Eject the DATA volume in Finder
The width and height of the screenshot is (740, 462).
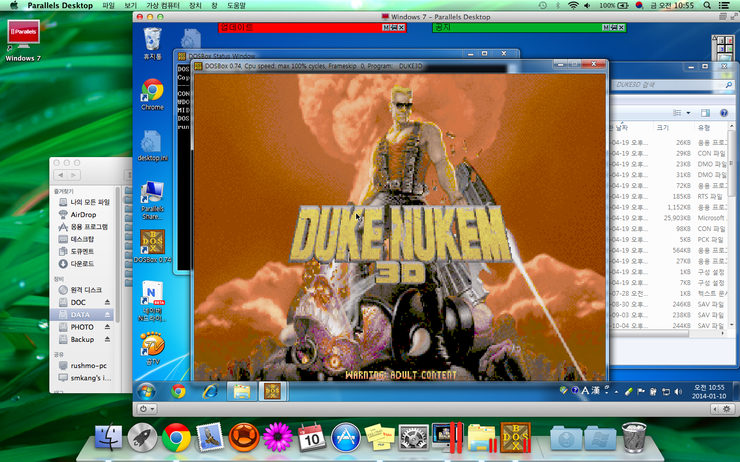pyautogui.click(x=107, y=314)
